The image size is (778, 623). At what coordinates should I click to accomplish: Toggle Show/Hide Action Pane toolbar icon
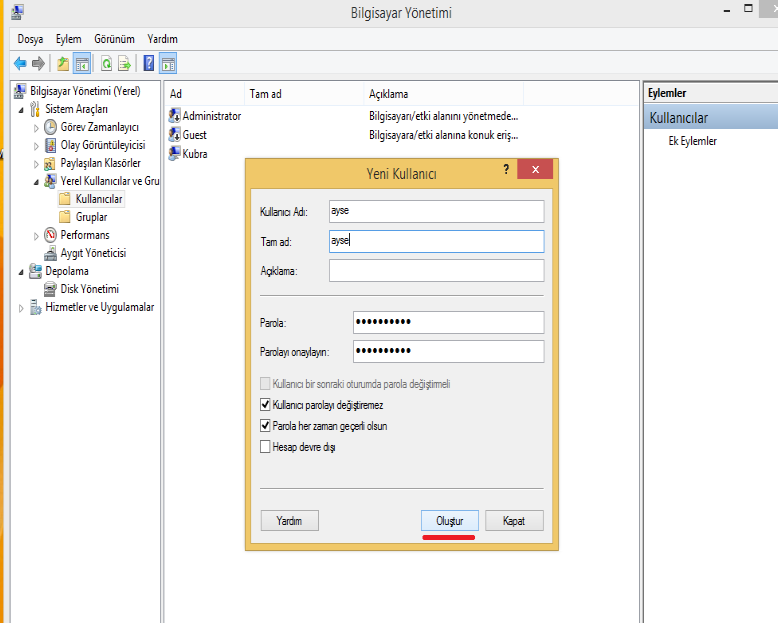tap(168, 63)
